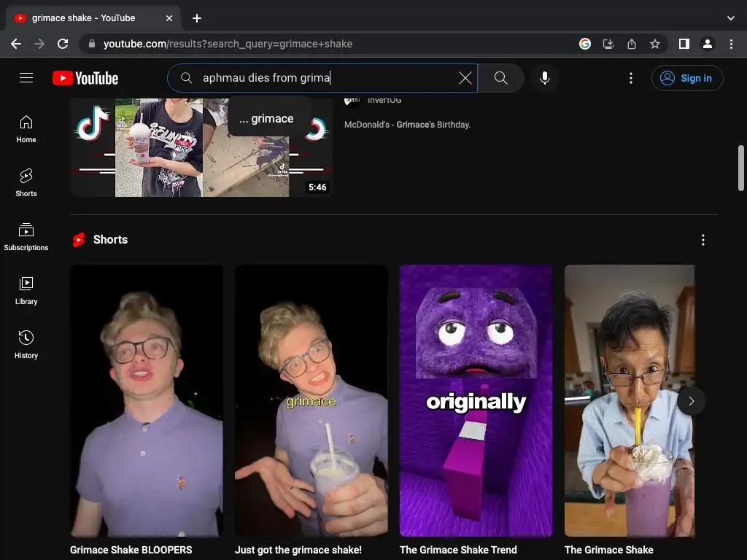This screenshot has width=747, height=560.
Task: Click the share page icon
Action: tap(632, 44)
